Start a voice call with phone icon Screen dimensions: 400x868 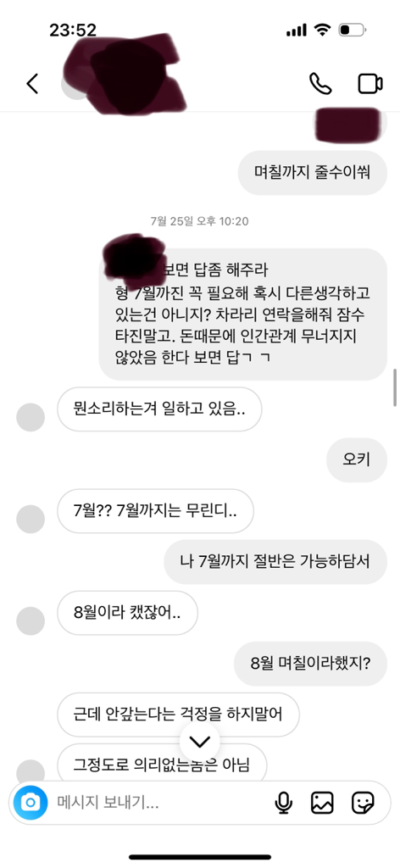coord(320,84)
